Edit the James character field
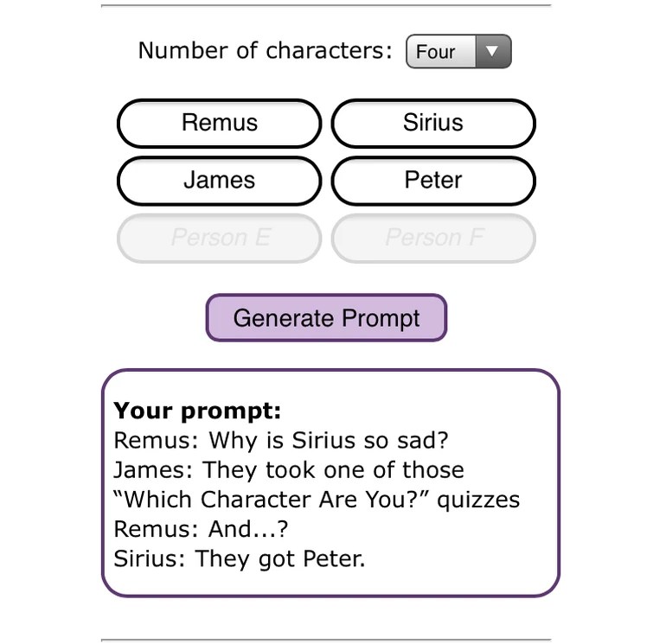 click(219, 181)
